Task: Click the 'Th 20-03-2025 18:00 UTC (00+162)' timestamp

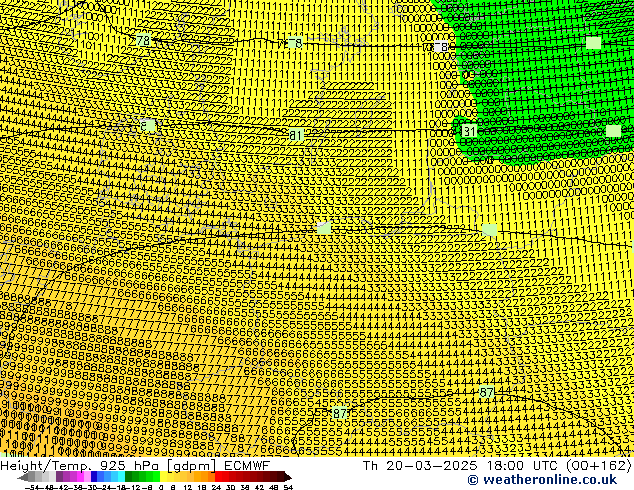Action: point(497,466)
